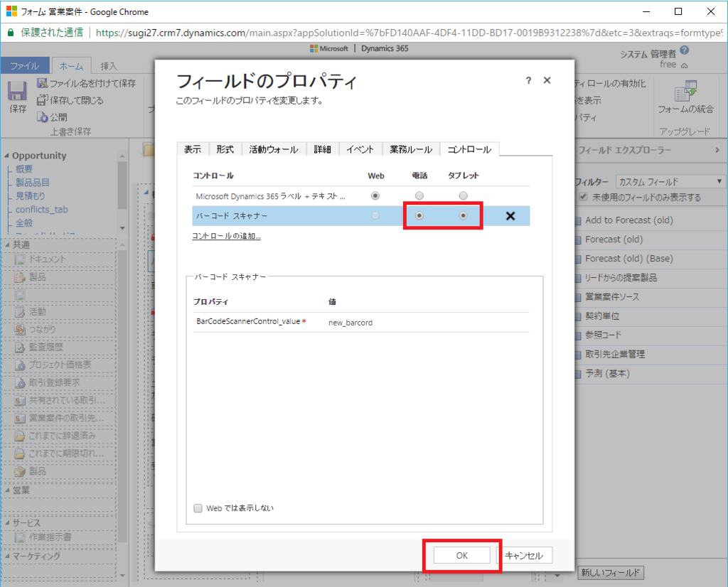Select the 取引先企業管理 field
728x587 pixels.
pyautogui.click(x=615, y=354)
